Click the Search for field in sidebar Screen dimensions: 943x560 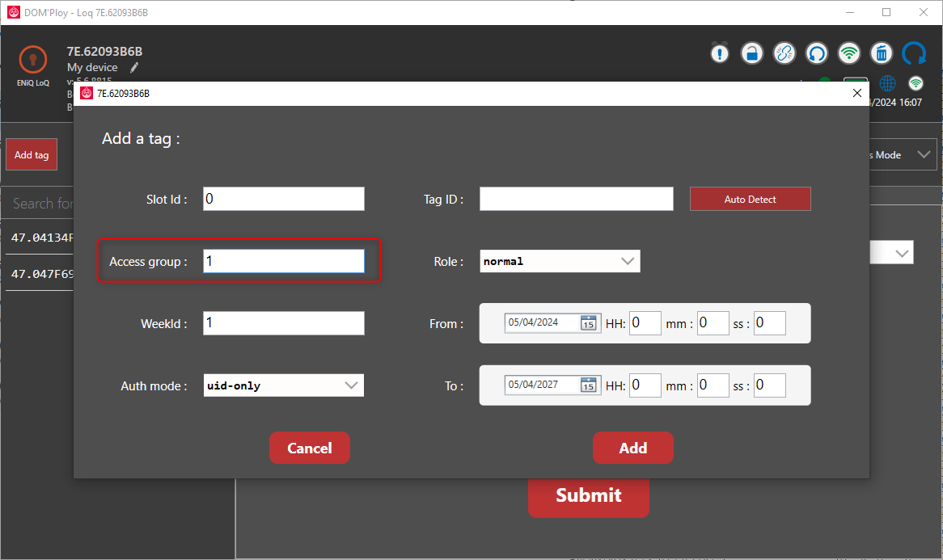(40, 204)
